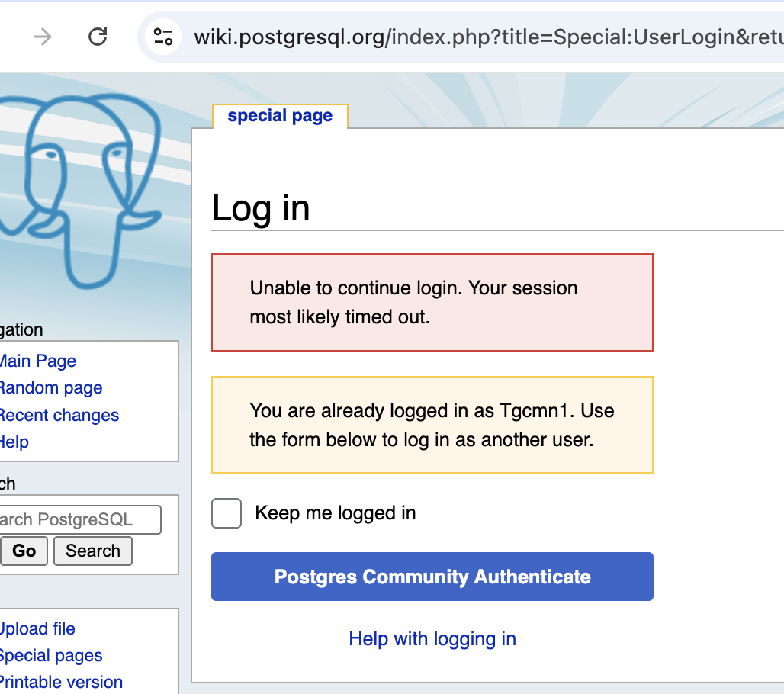The width and height of the screenshot is (784, 694).
Task: Click Postgres Community Authenticate button
Action: pyautogui.click(x=432, y=577)
